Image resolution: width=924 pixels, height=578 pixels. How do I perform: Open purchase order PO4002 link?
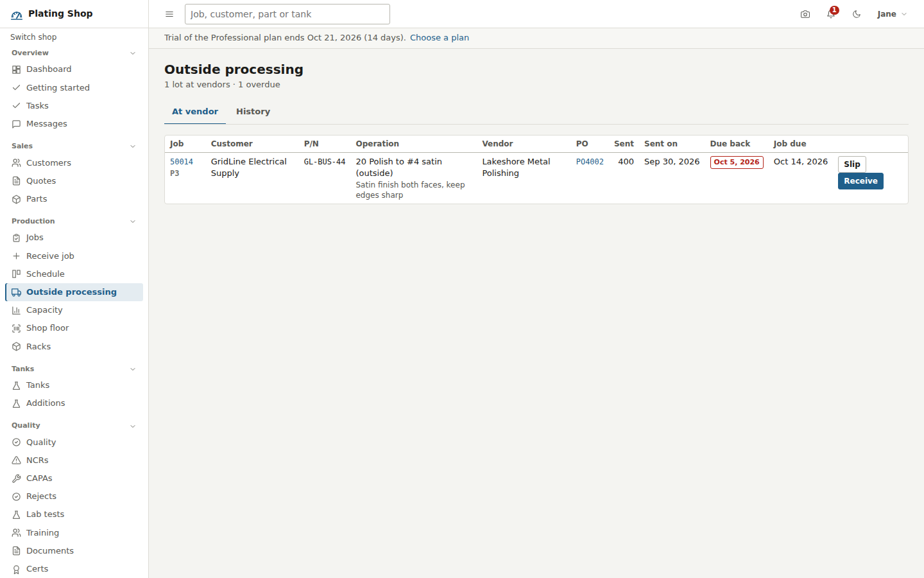590,162
